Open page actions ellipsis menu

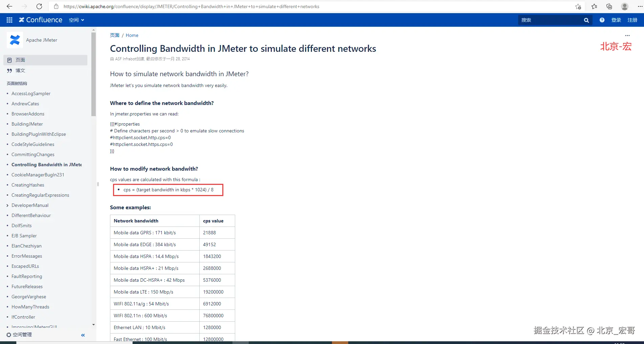click(627, 36)
